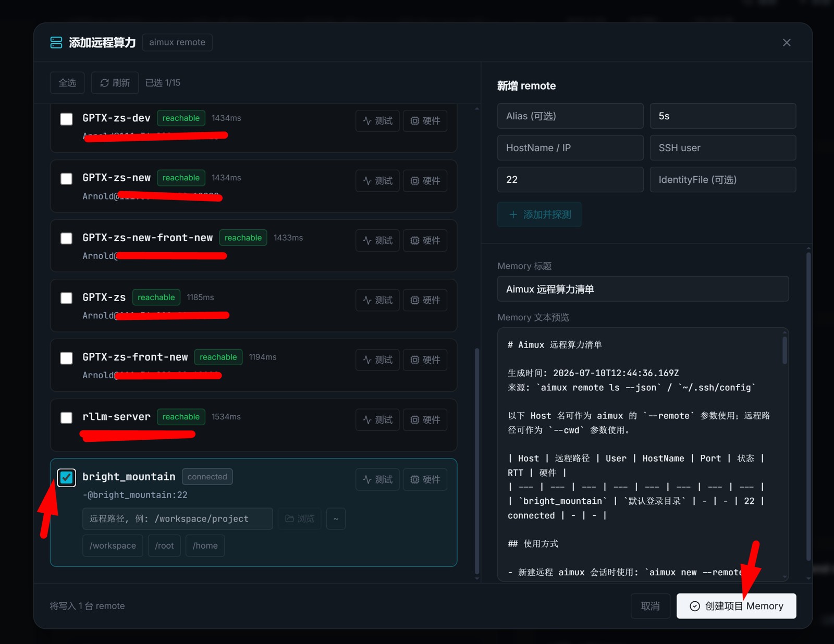
Task: Click the 将写入 1 台 remote status text
Action: point(88,606)
